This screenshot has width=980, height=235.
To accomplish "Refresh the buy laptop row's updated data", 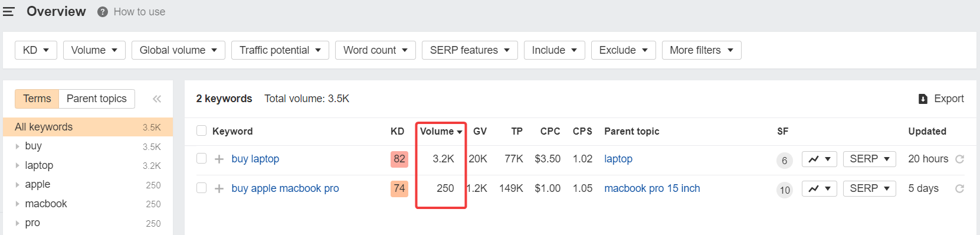I will tap(959, 159).
